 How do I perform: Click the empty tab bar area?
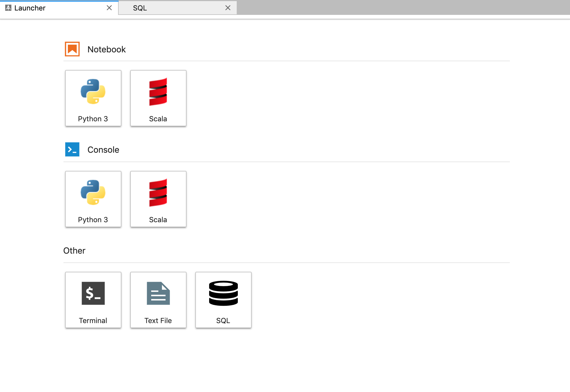click(403, 8)
